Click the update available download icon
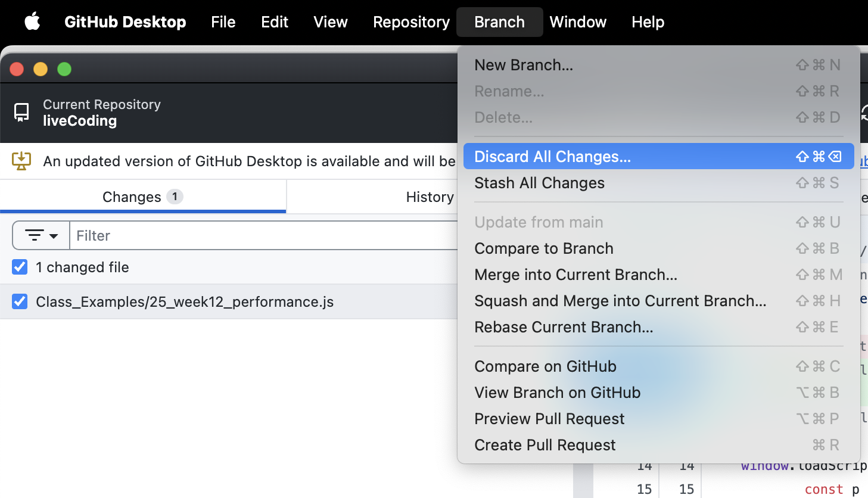 tap(21, 161)
